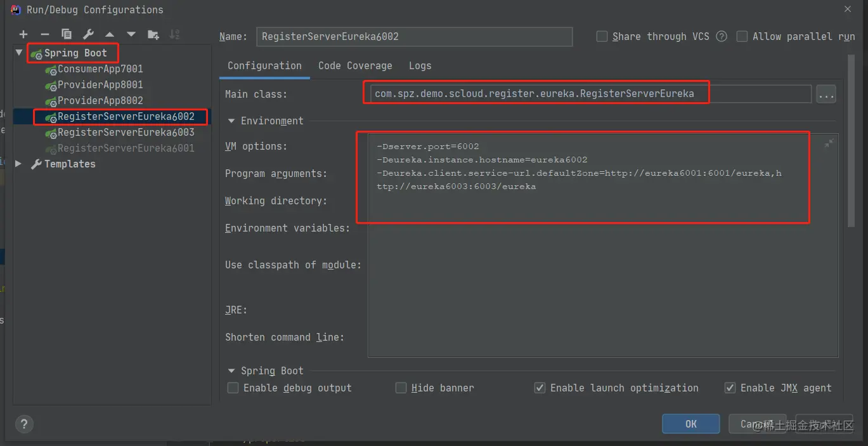
Task: Open the help question mark button
Action: [x=24, y=424]
